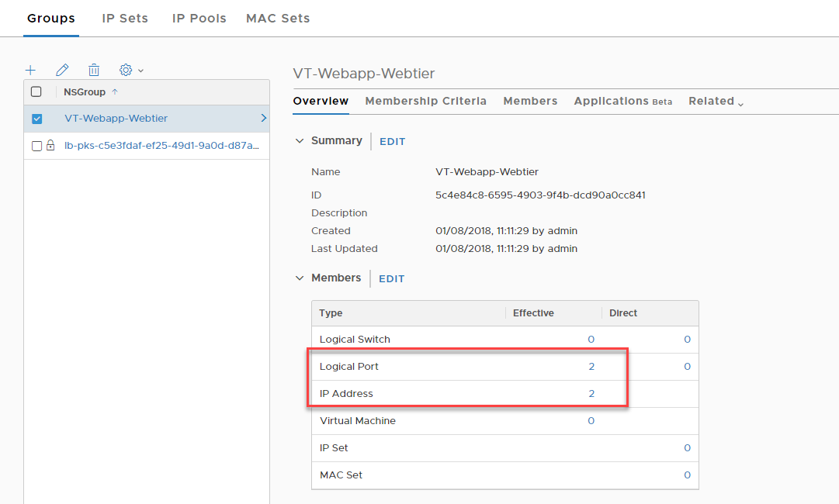Viewport: 839px width, 504px height.
Task: Click EDIT next to Summary
Action: pos(392,142)
